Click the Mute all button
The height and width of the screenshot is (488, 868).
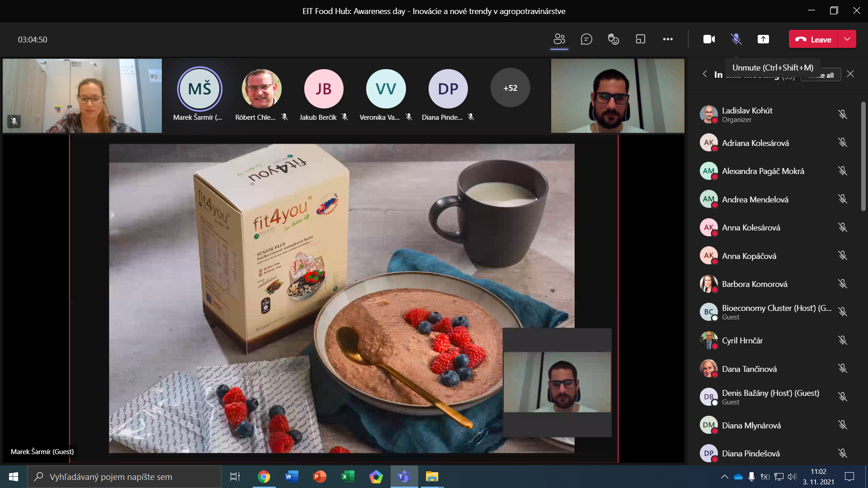click(x=821, y=75)
